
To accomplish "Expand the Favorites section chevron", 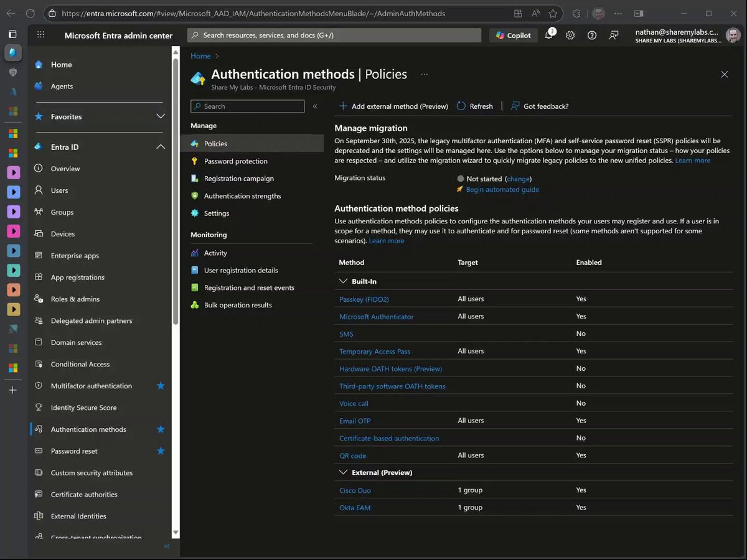I will pyautogui.click(x=161, y=116).
